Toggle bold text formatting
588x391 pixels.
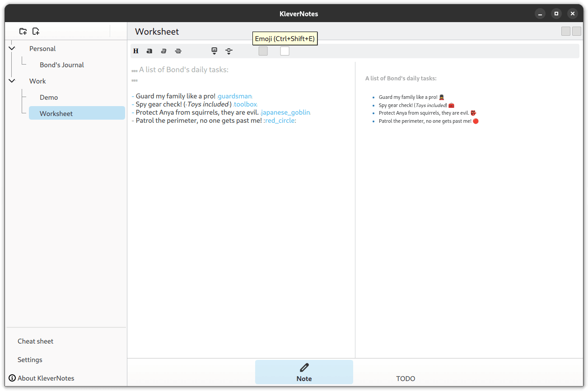(x=149, y=51)
